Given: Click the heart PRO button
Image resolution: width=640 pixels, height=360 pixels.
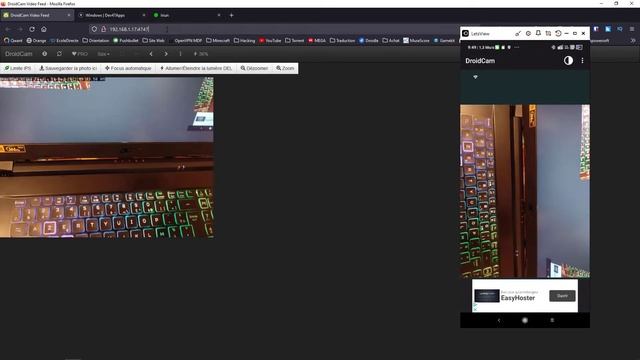Looking at the screenshot, I should point(80,54).
